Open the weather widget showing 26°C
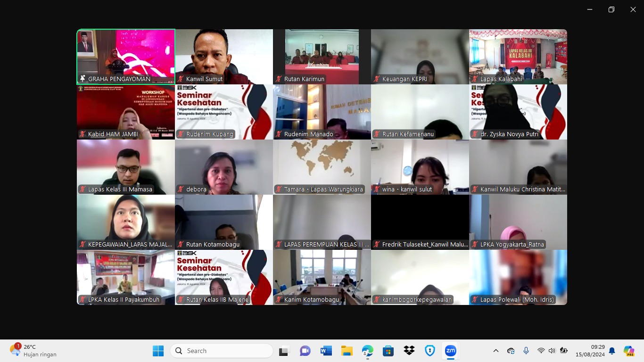The image size is (644, 362). tap(33, 351)
